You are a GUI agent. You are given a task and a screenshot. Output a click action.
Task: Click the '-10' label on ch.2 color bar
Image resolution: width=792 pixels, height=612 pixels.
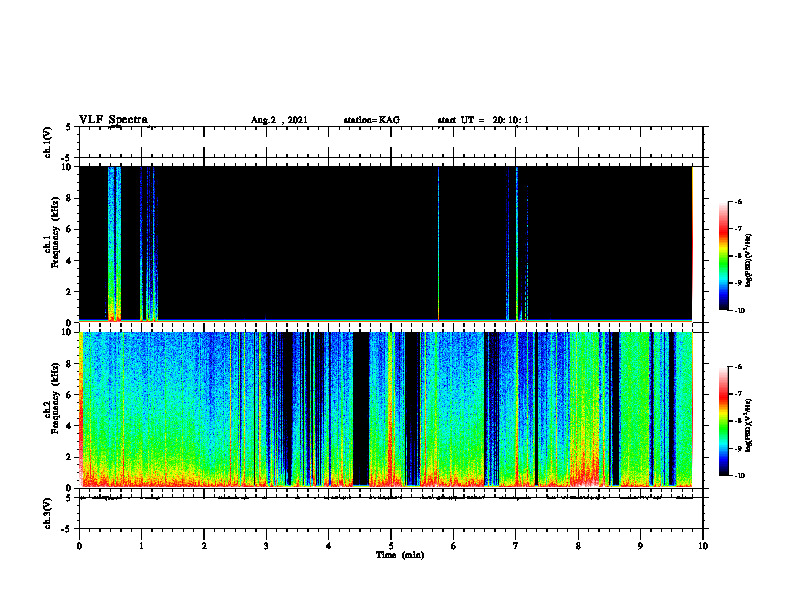(739, 476)
